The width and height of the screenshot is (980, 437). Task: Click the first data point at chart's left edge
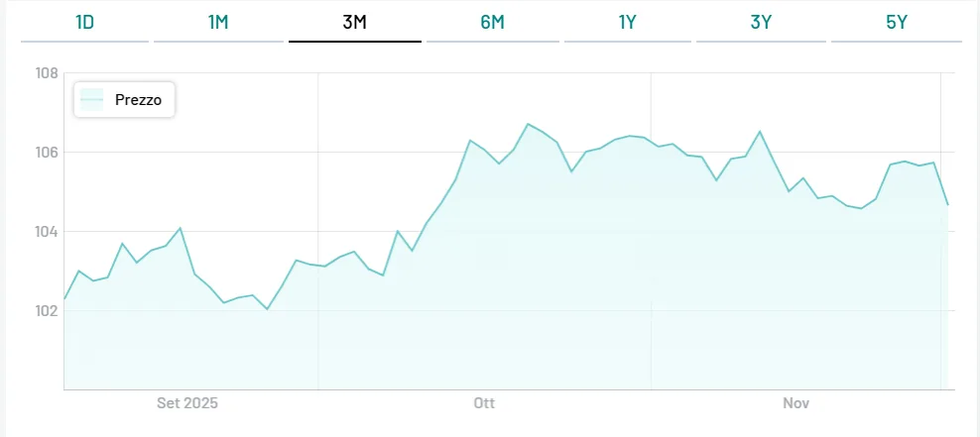tap(64, 299)
